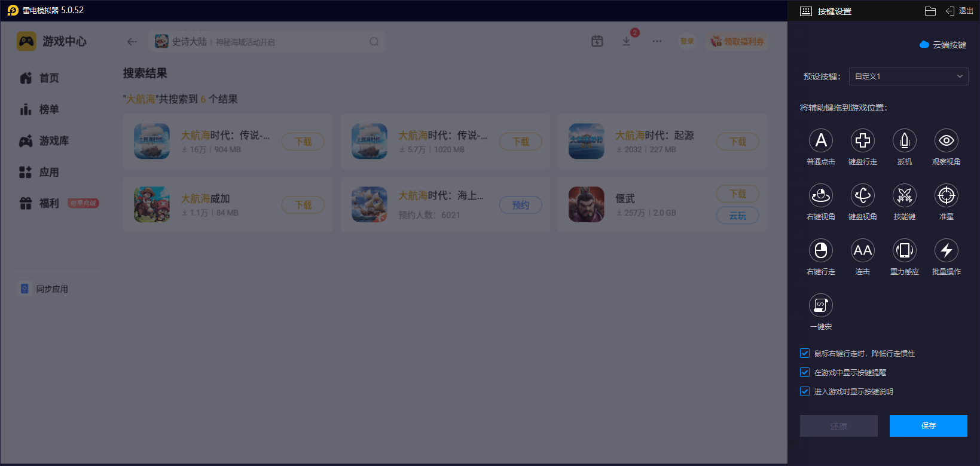
Task: Select the 右键视角 right-click view icon
Action: coord(821,195)
